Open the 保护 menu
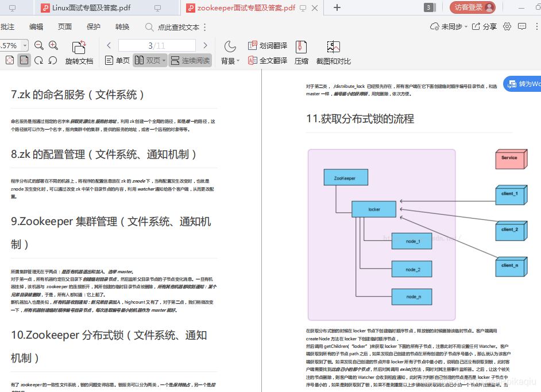Screen dimensions: 541x392 click(x=94, y=27)
